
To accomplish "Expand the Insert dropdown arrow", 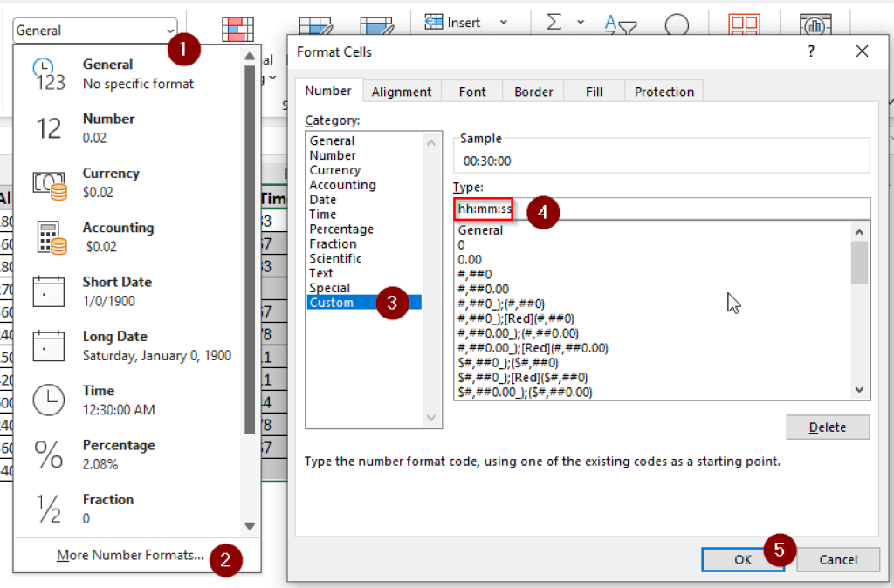I will 505,22.
